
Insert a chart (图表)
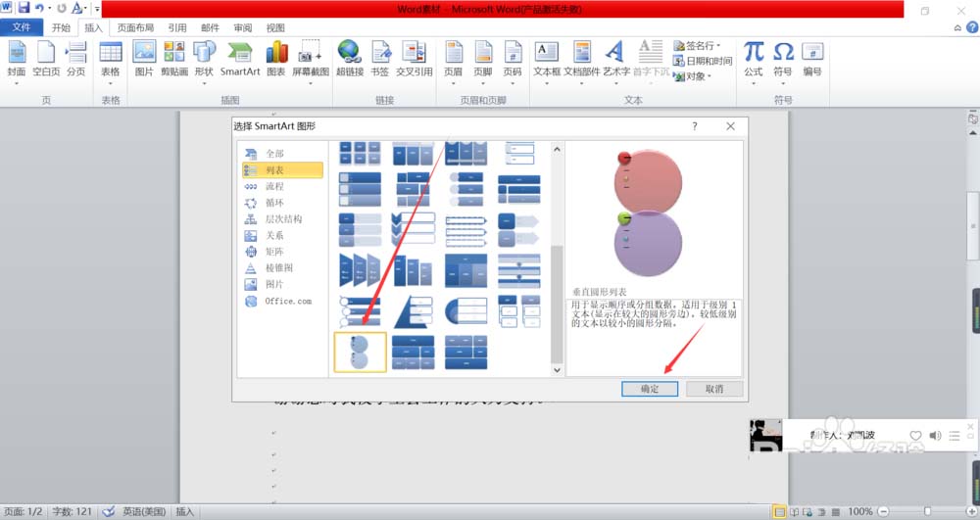276,60
